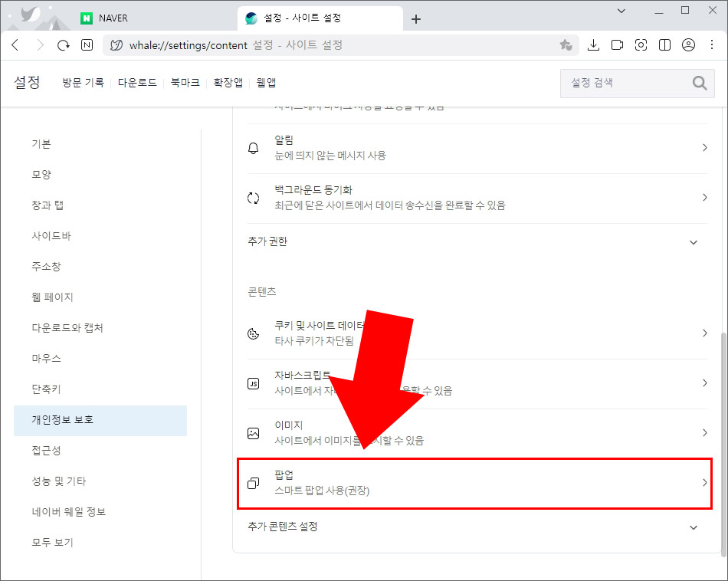Click the cookie icon next to 쿠키 및 사이트 데이터

click(x=253, y=333)
